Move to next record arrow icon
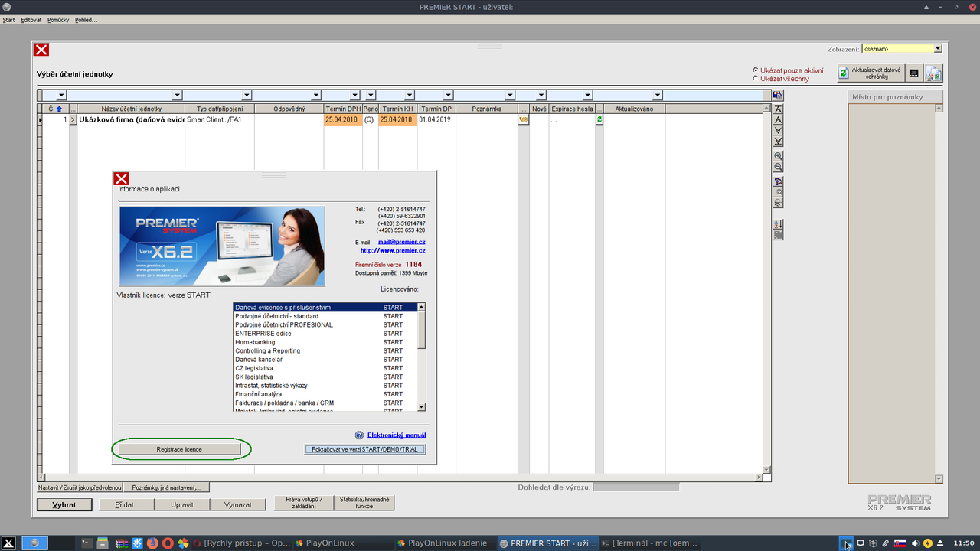 [778, 131]
